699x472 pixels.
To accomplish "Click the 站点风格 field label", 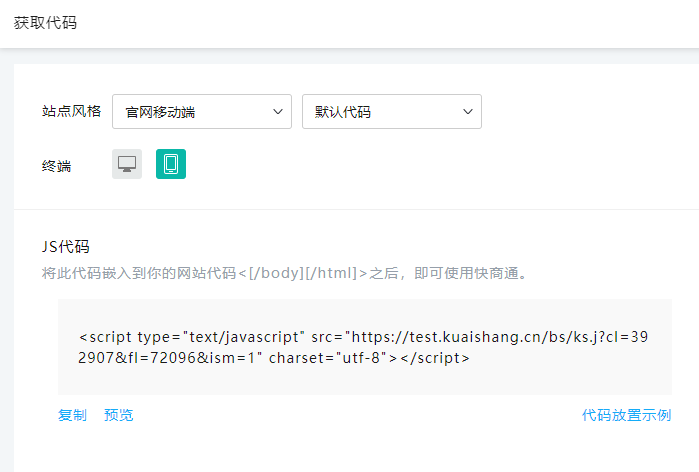I will point(71,112).
